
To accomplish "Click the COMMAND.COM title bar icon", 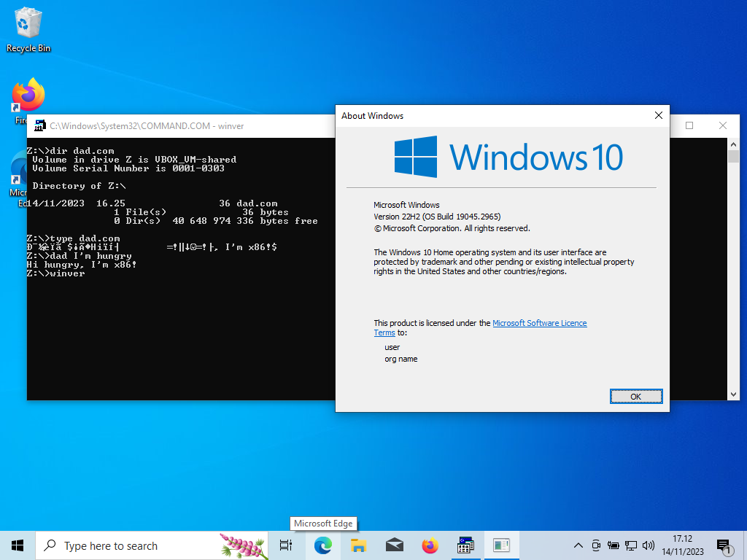I will pos(39,125).
